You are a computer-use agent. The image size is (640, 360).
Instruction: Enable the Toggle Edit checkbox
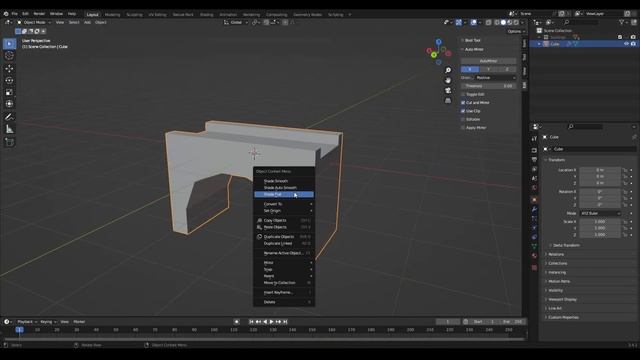[463, 94]
